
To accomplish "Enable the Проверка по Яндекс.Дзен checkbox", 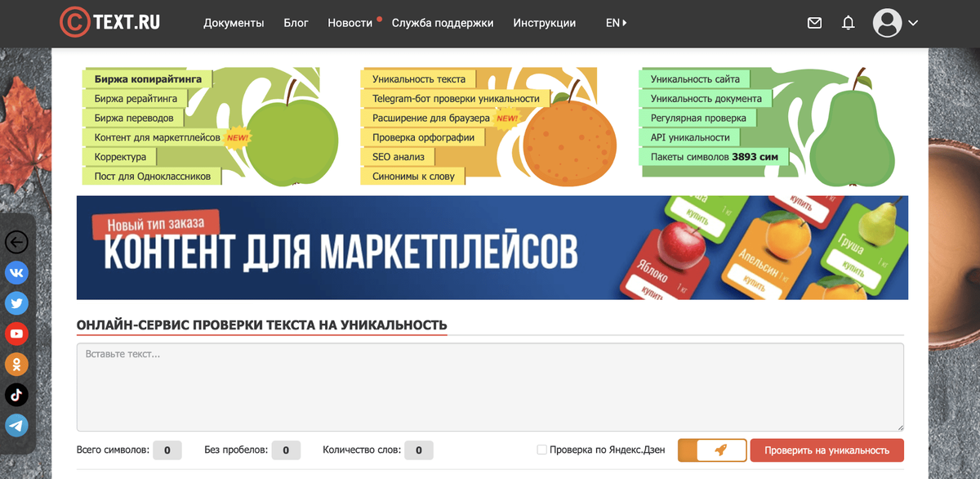I will coord(541,450).
